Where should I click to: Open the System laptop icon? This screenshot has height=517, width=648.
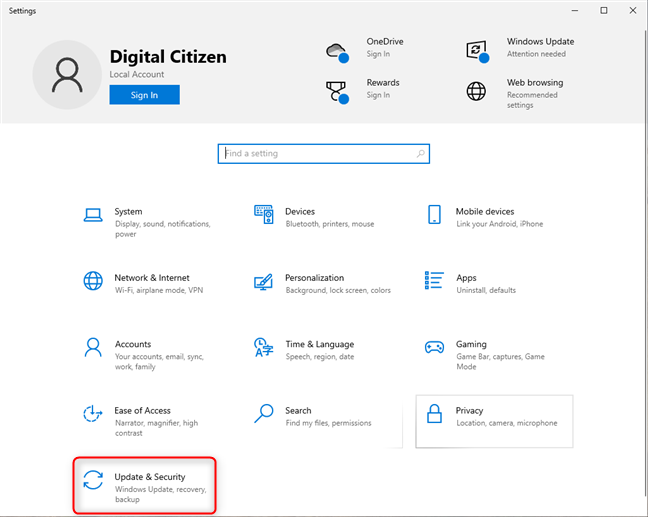pos(93,215)
